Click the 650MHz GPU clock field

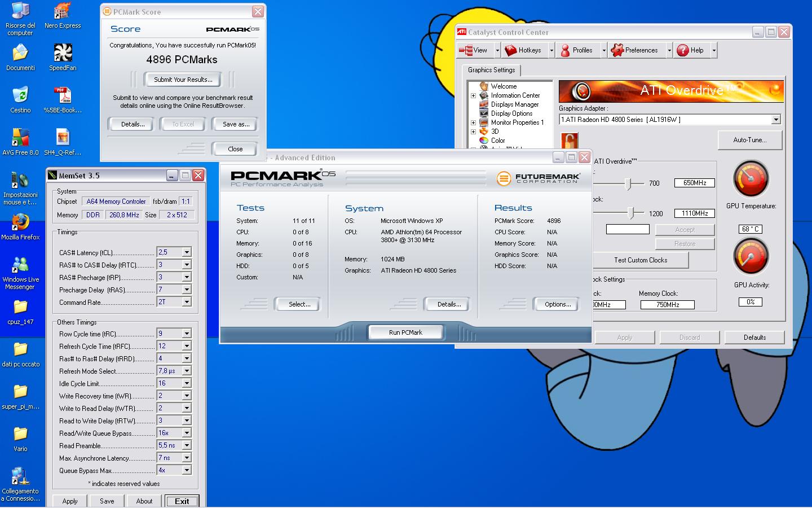(x=695, y=183)
